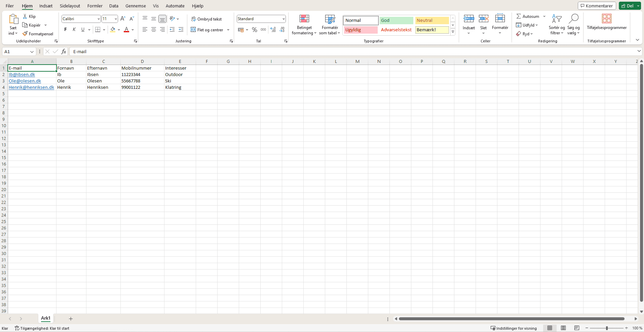
Task: Open the Standard number format dropdown
Action: (283, 19)
